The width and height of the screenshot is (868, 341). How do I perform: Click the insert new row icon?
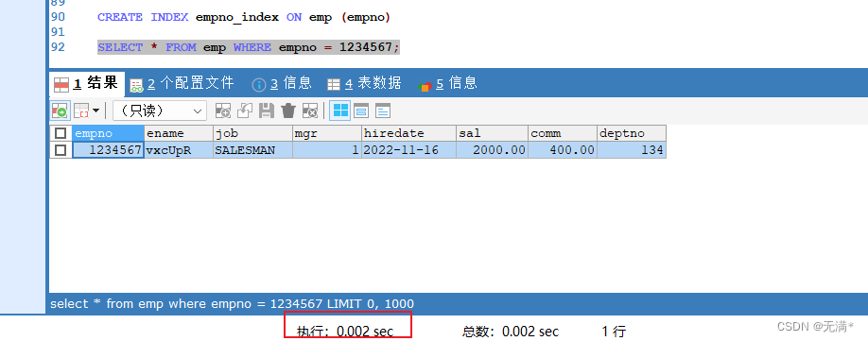pyautogui.click(x=222, y=111)
